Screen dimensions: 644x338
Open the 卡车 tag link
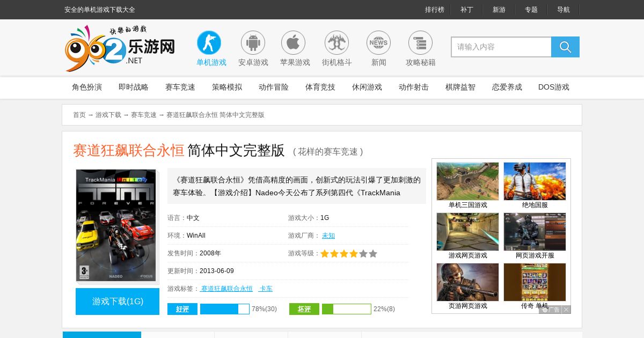click(x=266, y=289)
